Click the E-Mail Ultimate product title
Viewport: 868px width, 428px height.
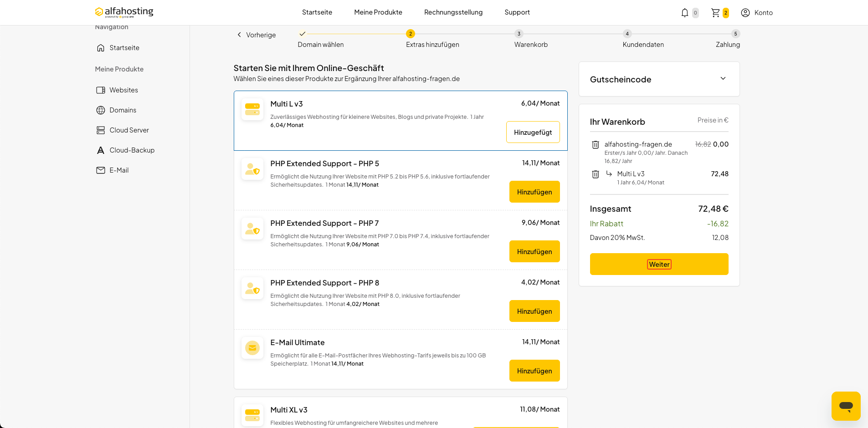(x=298, y=342)
